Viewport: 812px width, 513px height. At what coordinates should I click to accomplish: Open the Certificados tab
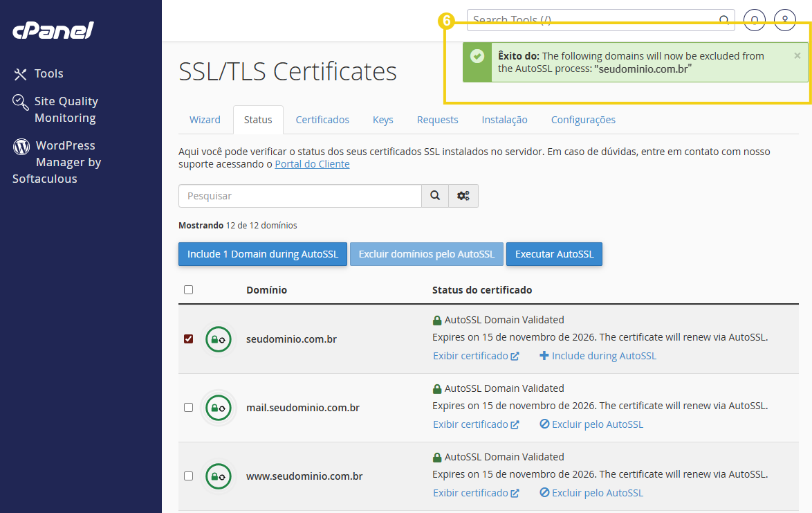tap(322, 120)
